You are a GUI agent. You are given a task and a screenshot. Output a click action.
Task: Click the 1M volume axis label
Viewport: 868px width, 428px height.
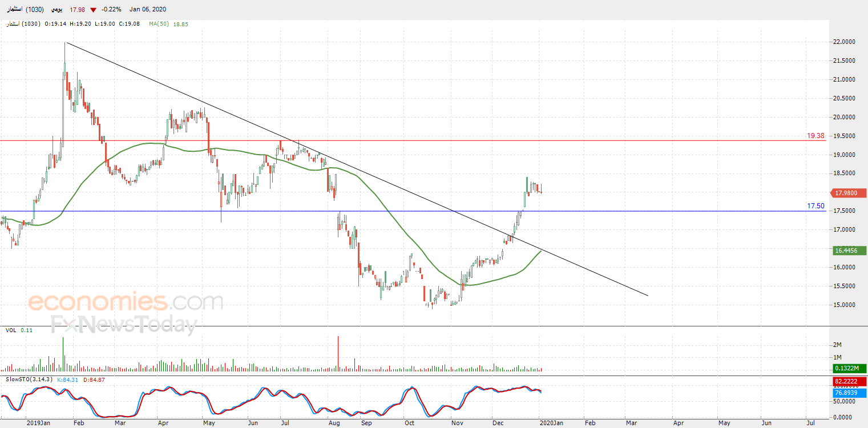(x=838, y=357)
